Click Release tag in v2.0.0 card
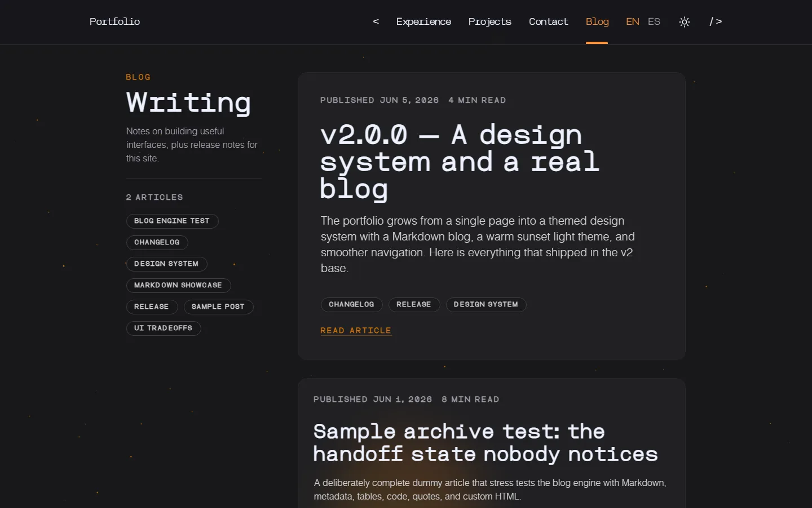 tap(414, 304)
